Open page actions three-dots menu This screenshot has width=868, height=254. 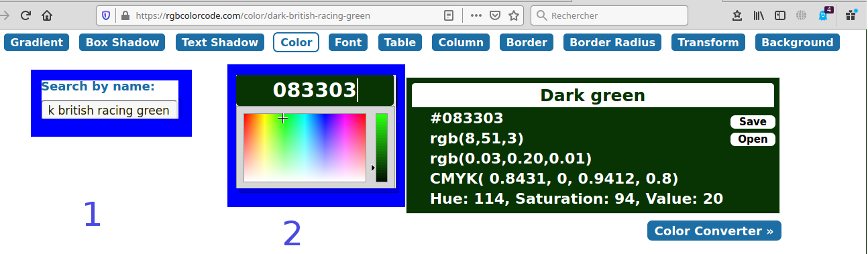pos(476,15)
